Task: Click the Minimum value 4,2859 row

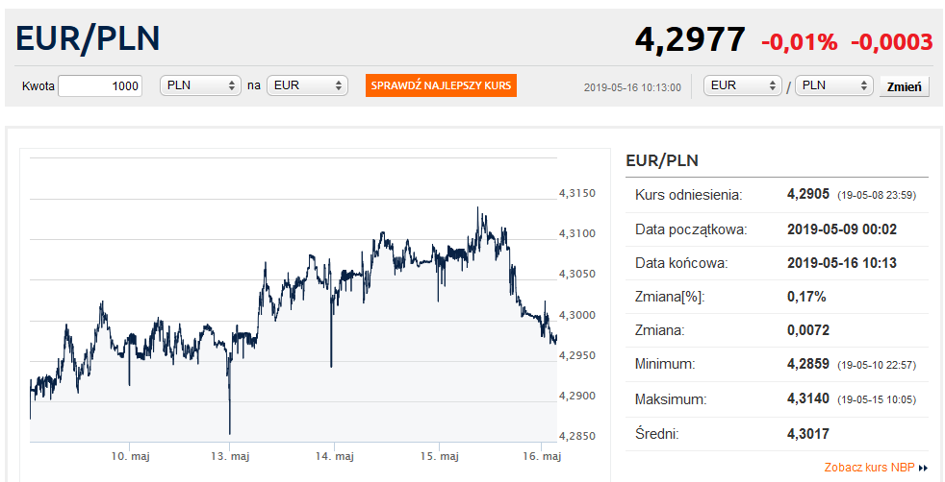Action: (x=808, y=364)
